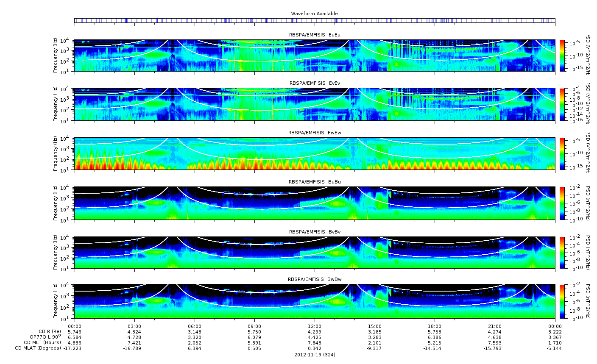
Task: Click the EvEv panel color scale
Action: pos(562,104)
